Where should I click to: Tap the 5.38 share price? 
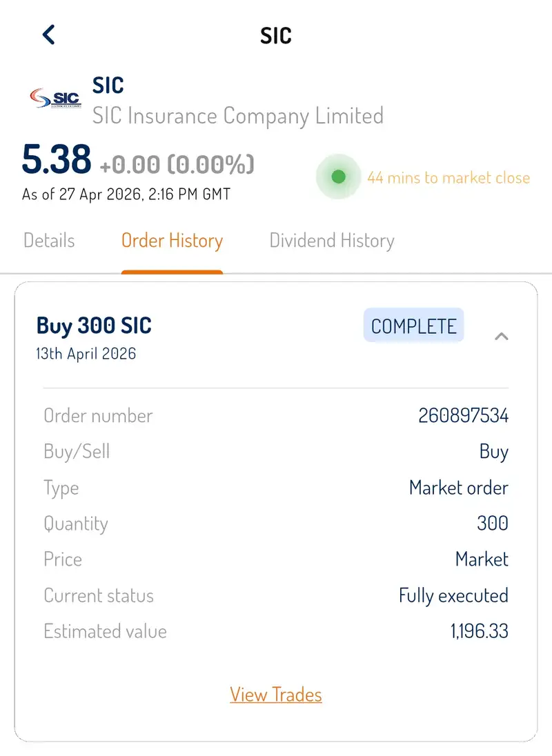coord(57,159)
